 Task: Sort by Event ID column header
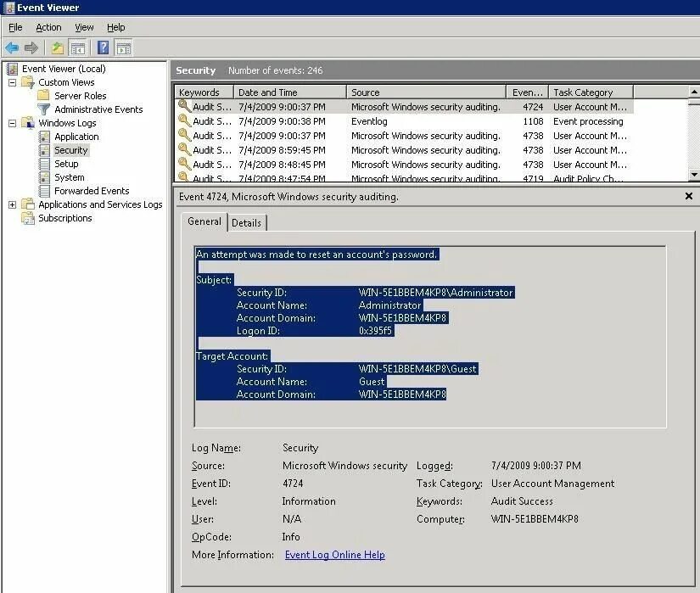click(527, 92)
